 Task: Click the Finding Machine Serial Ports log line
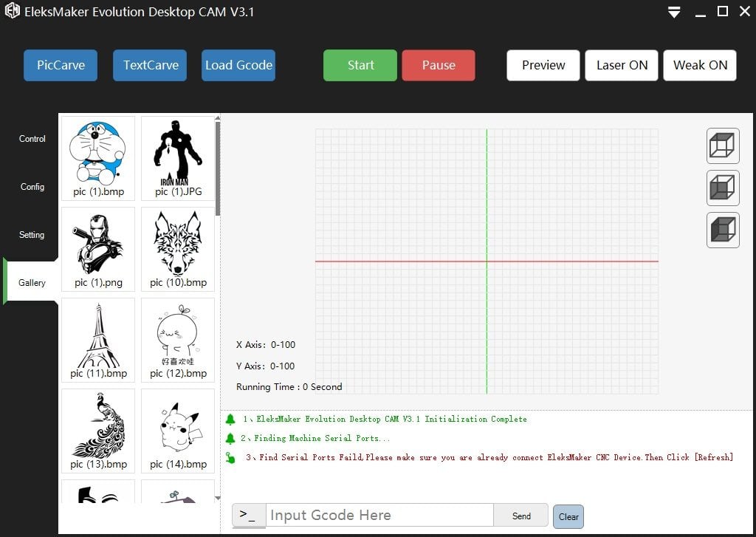tap(315, 439)
